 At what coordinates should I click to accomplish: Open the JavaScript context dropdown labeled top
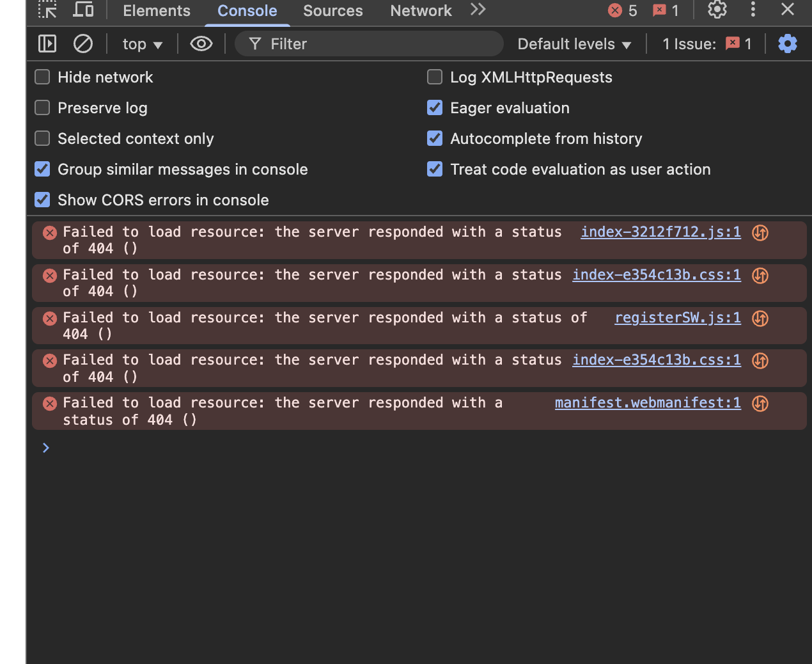pyautogui.click(x=141, y=43)
